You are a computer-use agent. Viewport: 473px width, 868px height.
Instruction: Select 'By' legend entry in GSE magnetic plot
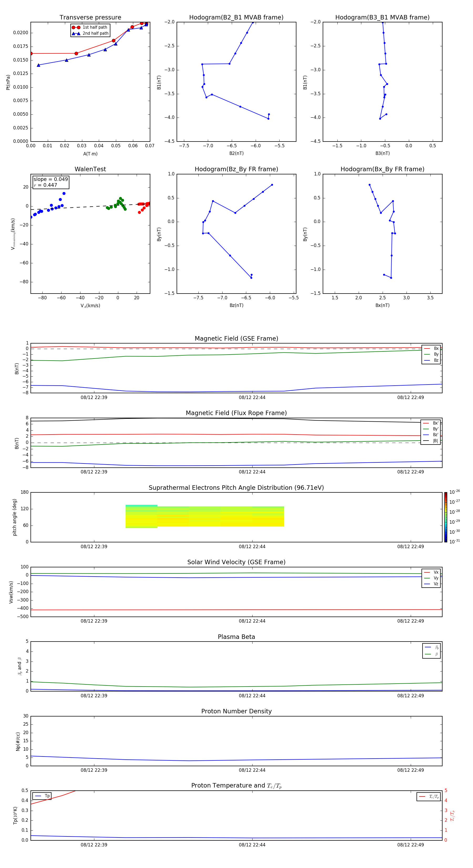click(431, 354)
